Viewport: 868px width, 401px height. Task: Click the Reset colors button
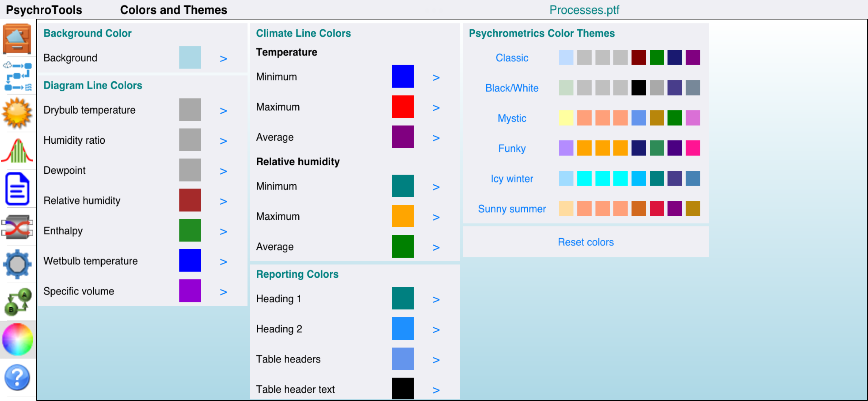(585, 242)
